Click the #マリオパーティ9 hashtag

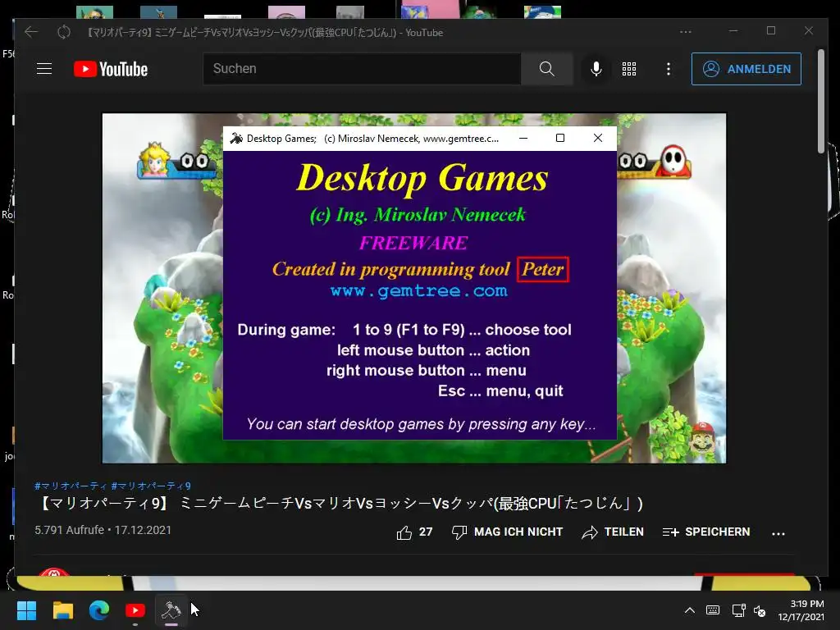click(x=151, y=486)
